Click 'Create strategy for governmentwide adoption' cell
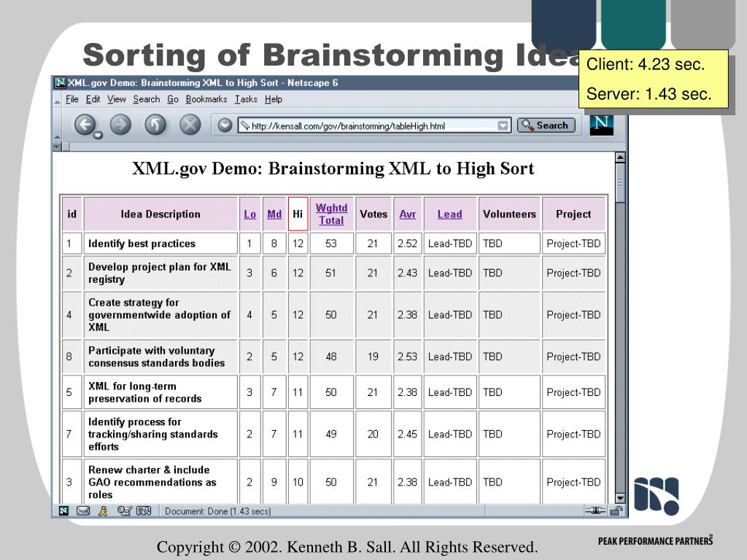 (x=160, y=315)
